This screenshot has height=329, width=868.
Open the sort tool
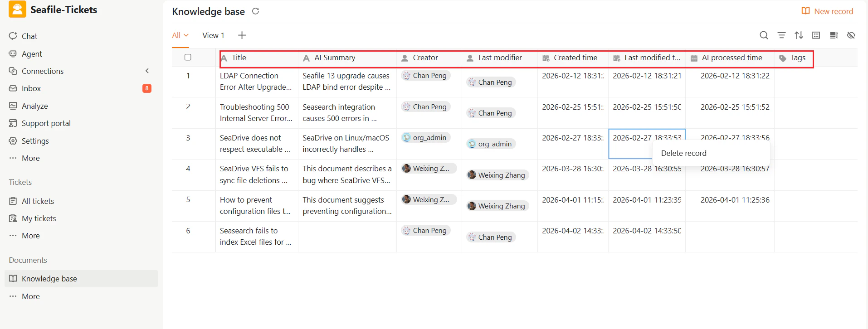coord(799,35)
